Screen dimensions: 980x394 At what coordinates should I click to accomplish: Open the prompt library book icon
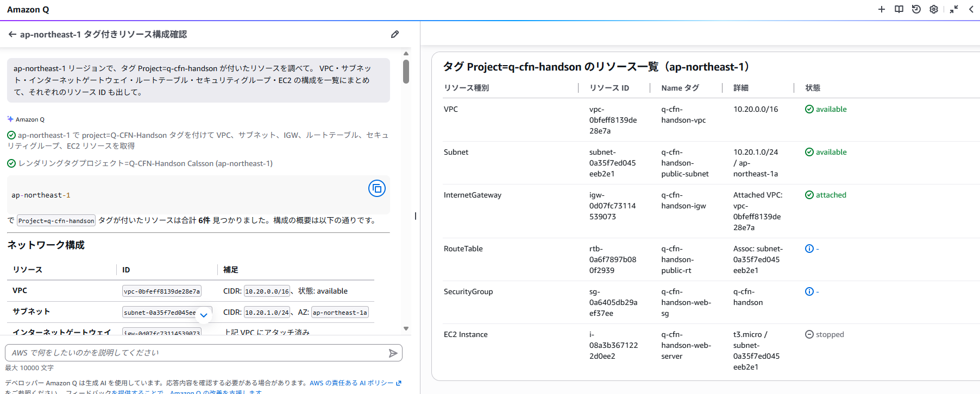tap(899, 9)
